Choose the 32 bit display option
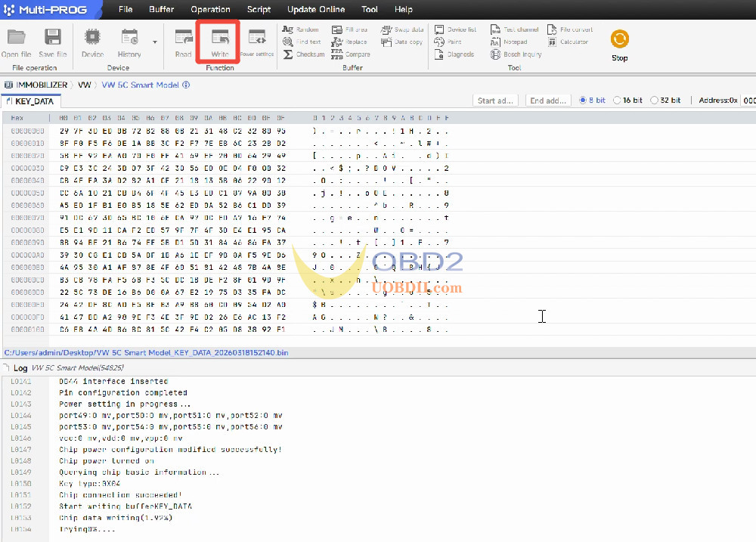 tap(655, 101)
